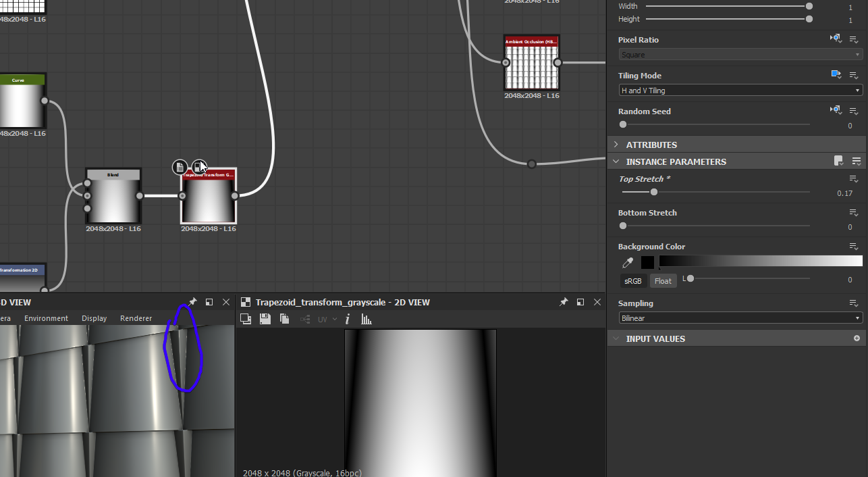Open the Sampling dropdown set to Bilinear
The image size is (868, 477).
click(740, 318)
